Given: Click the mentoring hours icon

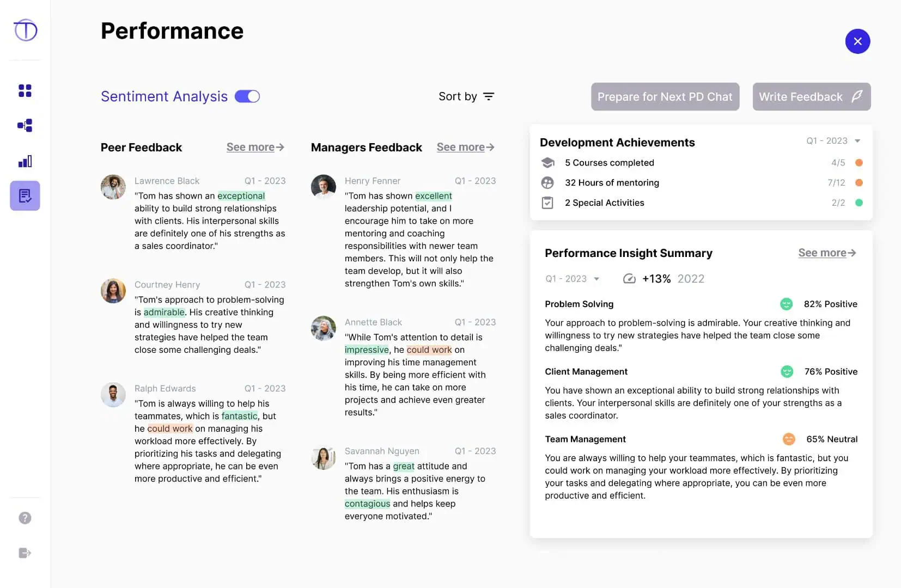Looking at the screenshot, I should click(547, 183).
